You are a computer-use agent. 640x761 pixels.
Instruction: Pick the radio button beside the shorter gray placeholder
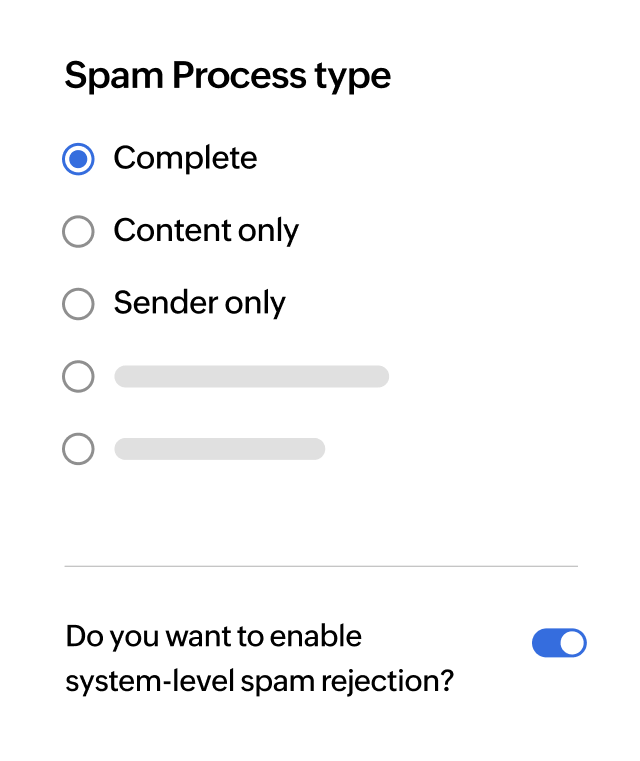[78, 449]
